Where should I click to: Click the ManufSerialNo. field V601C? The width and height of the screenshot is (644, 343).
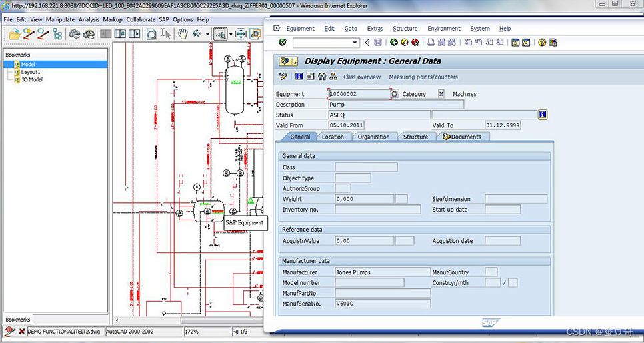pyautogui.click(x=383, y=304)
